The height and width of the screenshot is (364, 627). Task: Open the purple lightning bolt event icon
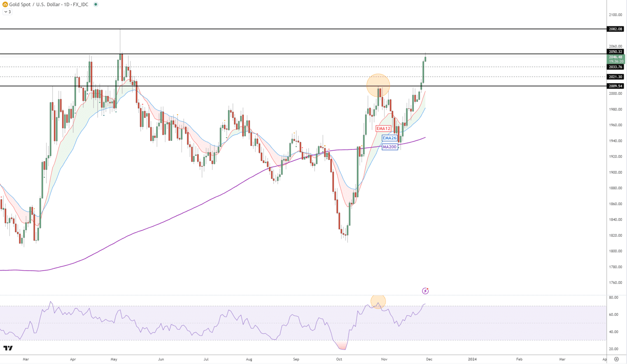coord(425,291)
